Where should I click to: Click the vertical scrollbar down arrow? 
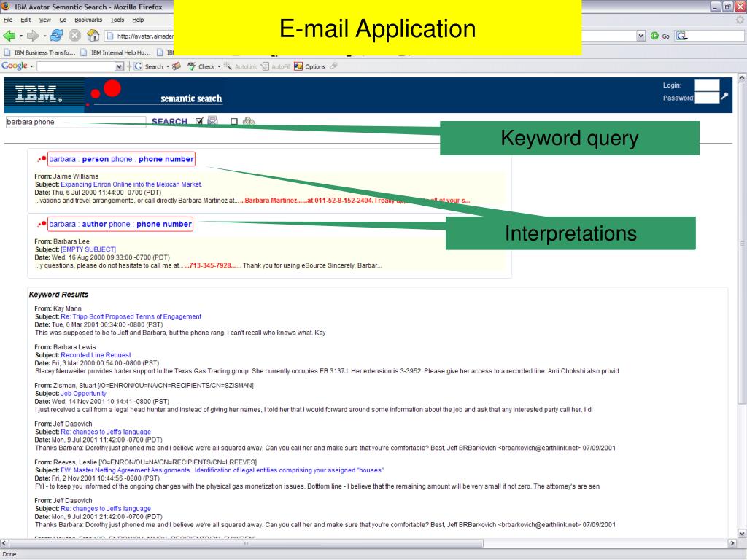click(742, 533)
